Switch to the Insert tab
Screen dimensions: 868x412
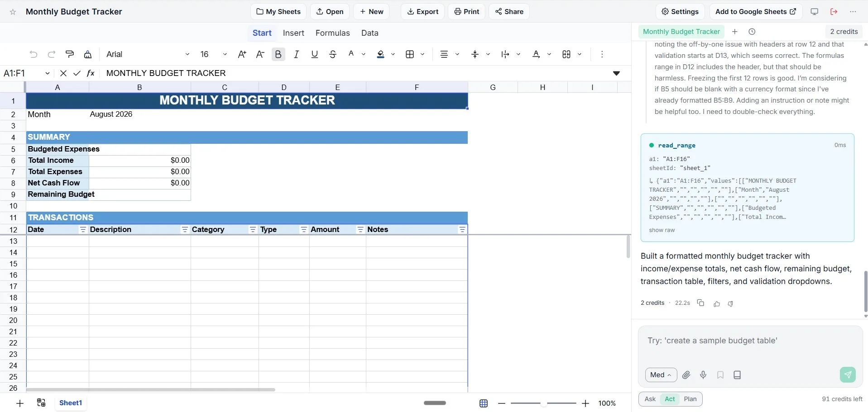point(293,33)
